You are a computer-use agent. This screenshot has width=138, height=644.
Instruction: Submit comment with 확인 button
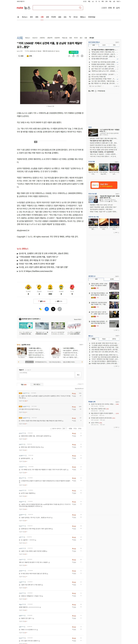pos(78,375)
